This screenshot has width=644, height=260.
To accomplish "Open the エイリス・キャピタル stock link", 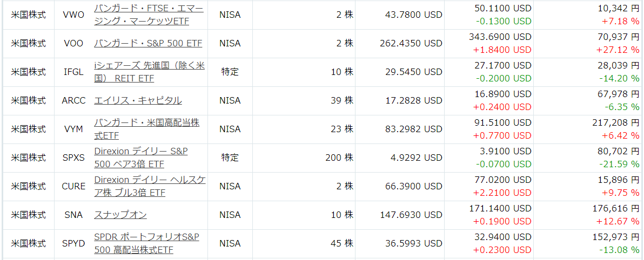I will click(138, 100).
